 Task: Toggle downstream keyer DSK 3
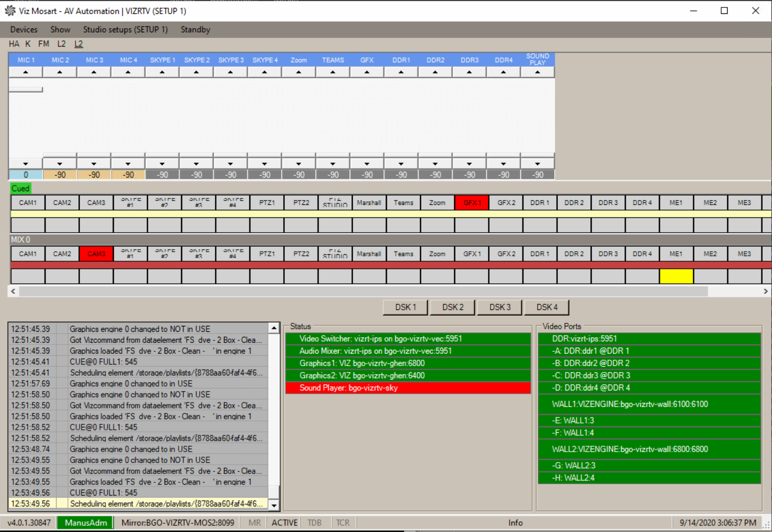tap(499, 307)
